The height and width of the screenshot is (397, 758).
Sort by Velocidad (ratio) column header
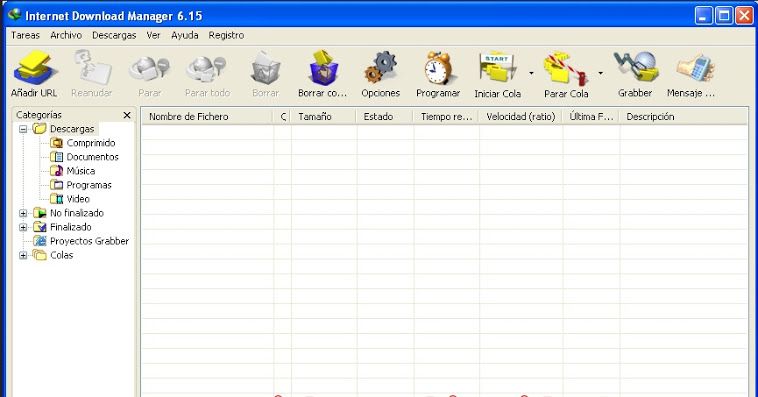pyautogui.click(x=521, y=117)
